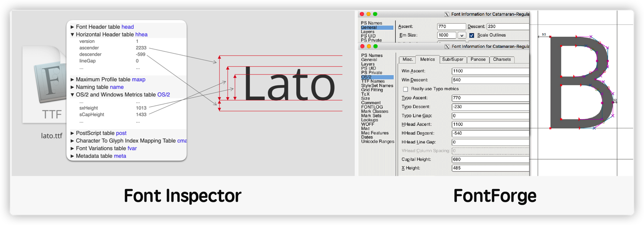Image resolution: width=644 pixels, height=225 pixels.
Task: Expand the Naming table row
Action: [x=73, y=87]
